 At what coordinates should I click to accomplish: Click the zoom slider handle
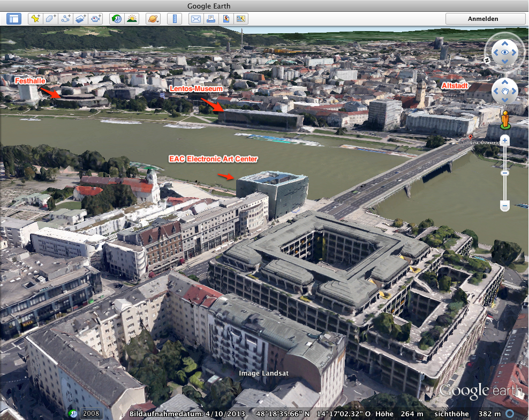coord(505,173)
